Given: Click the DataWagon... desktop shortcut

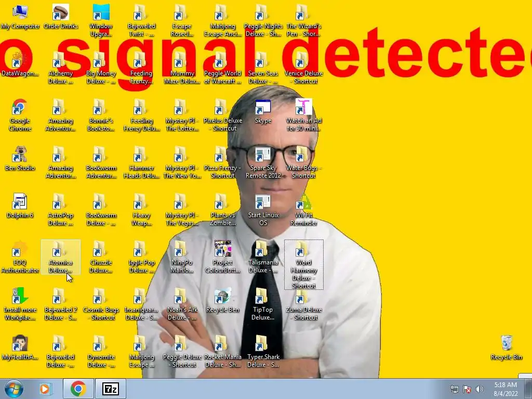Looking at the screenshot, I should coord(20,64).
